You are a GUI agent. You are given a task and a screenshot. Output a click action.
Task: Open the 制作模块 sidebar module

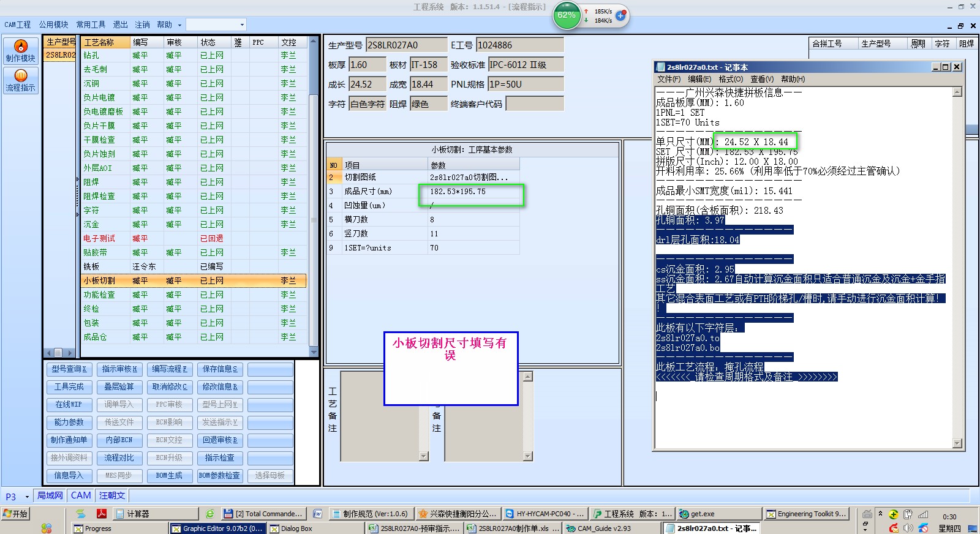(20, 51)
